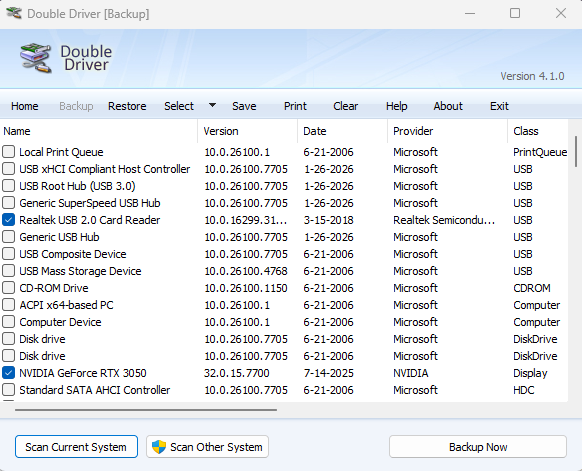Switch to the Restore section
The height and width of the screenshot is (471, 582).
[127, 106]
